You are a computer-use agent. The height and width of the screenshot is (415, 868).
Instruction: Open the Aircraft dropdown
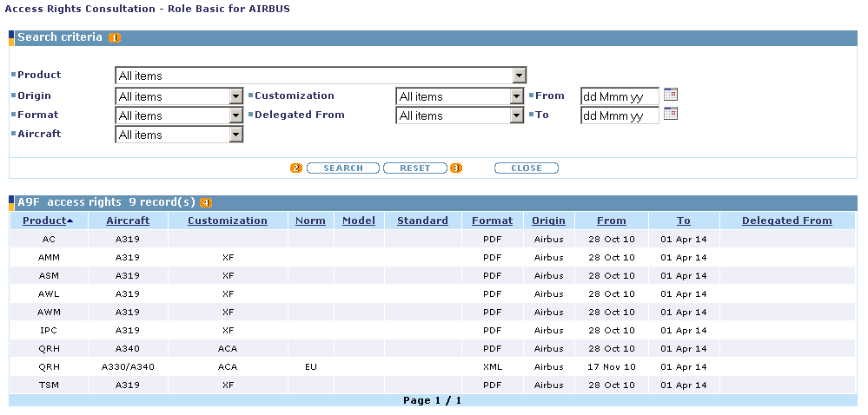coord(179,135)
